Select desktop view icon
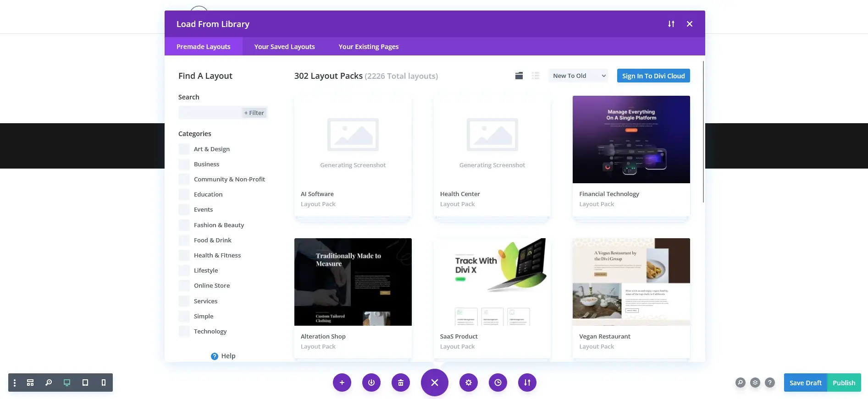This screenshot has height=399, width=868. (67, 383)
